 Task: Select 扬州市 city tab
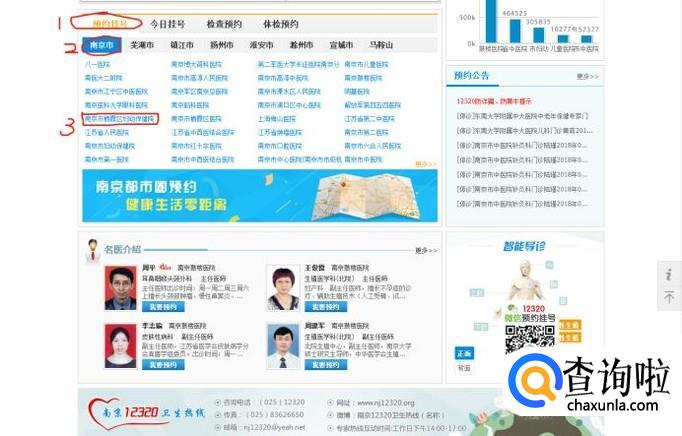[x=222, y=45]
